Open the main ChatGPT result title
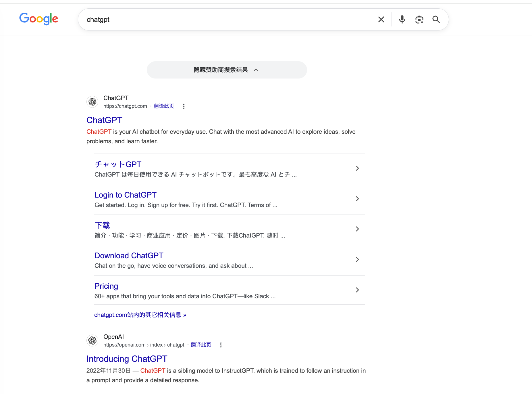The width and height of the screenshot is (532, 394). click(104, 120)
